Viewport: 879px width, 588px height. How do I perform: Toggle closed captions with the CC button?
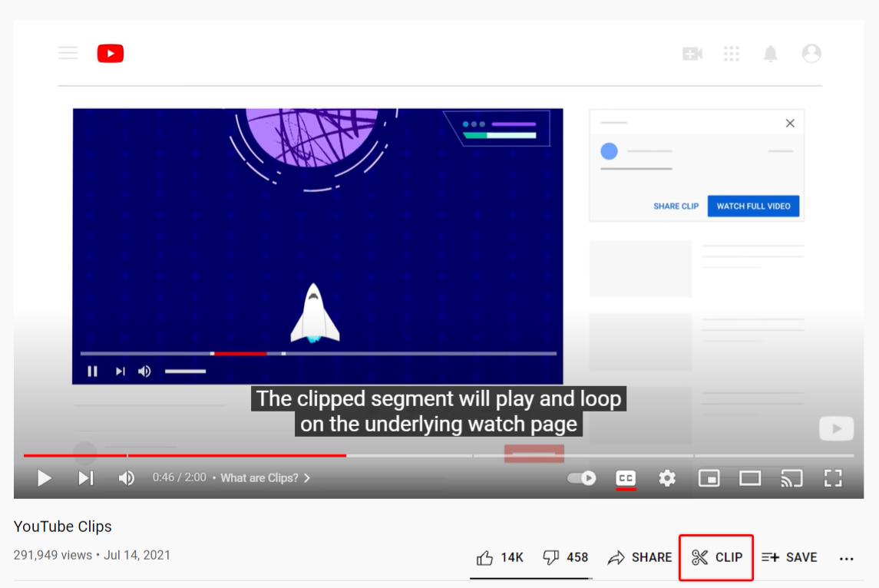626,478
